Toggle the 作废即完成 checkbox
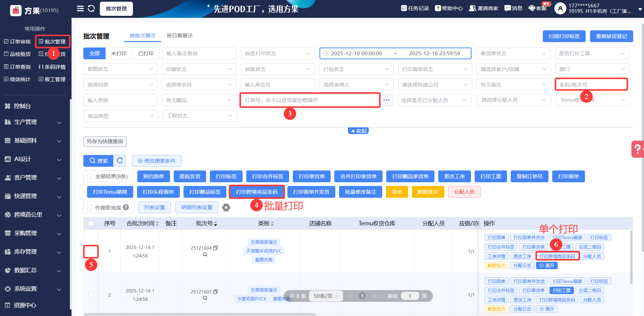 (x=89, y=208)
